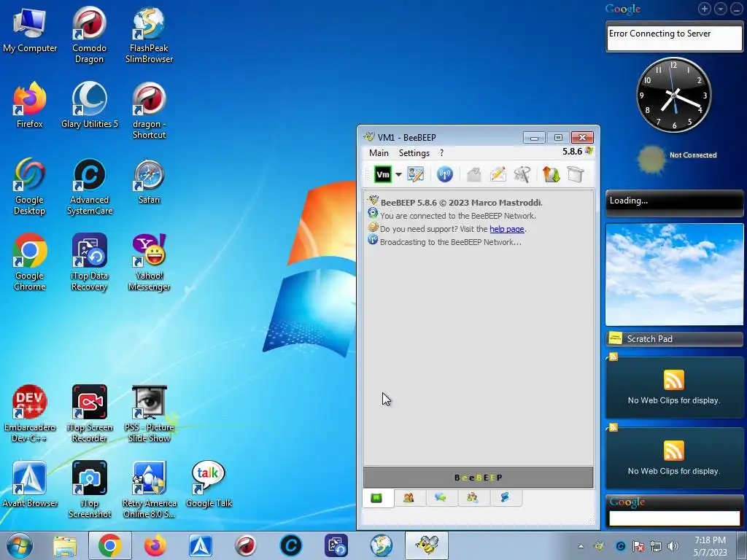
Task: Click the Google search box at sidebar bottom
Action: pyautogui.click(x=674, y=518)
